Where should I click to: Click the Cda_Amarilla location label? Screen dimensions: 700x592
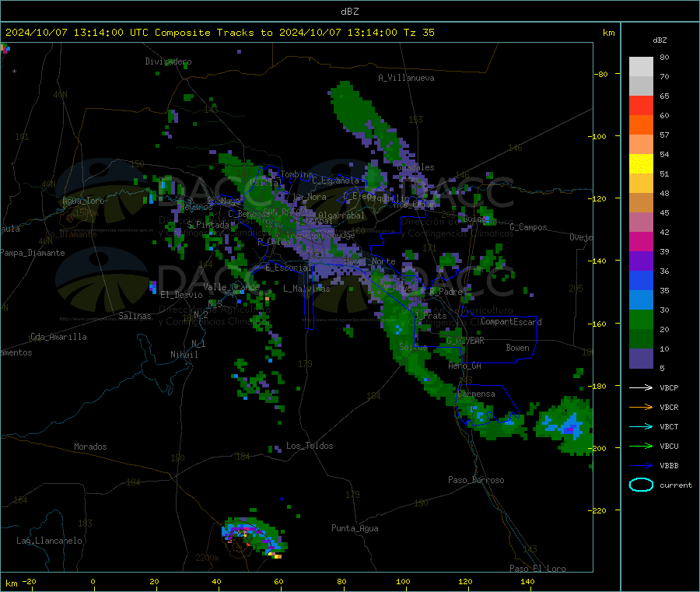[58, 337]
